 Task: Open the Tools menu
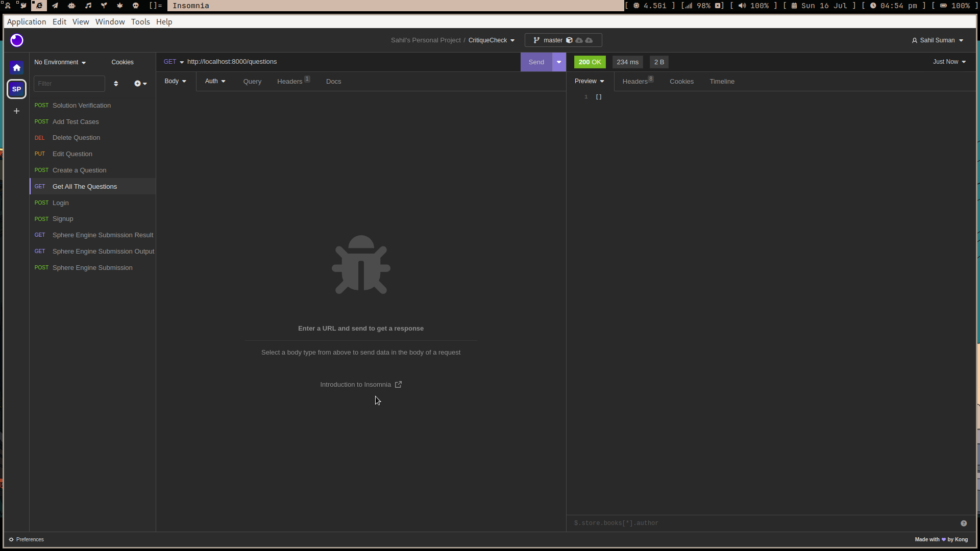(x=140, y=21)
